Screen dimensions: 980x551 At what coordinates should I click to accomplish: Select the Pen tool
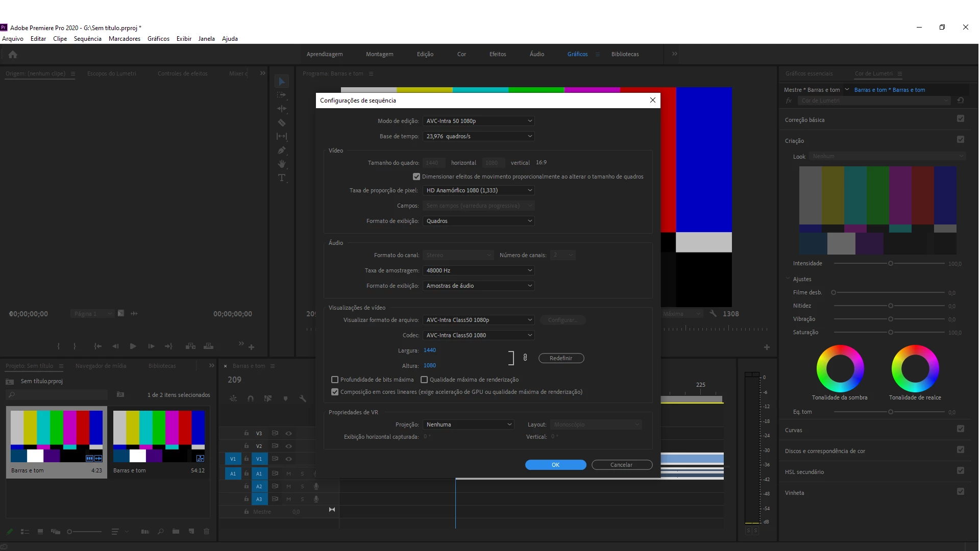pos(281,150)
